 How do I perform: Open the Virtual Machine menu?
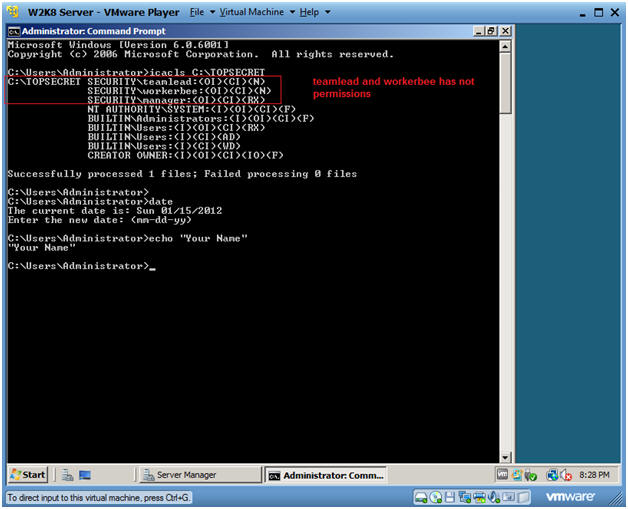point(251,12)
